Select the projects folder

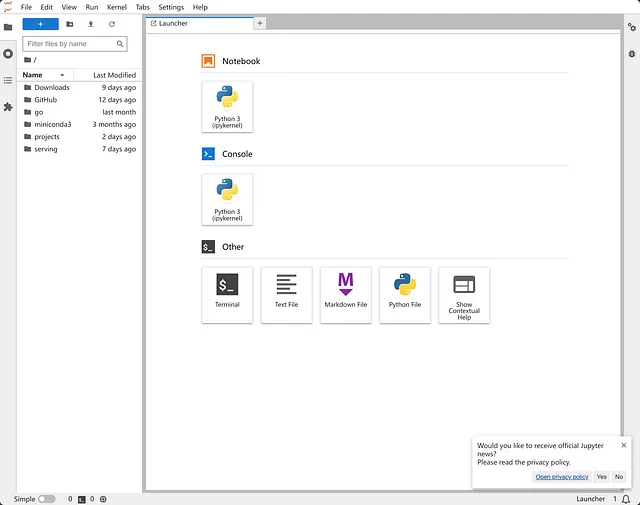80,136
